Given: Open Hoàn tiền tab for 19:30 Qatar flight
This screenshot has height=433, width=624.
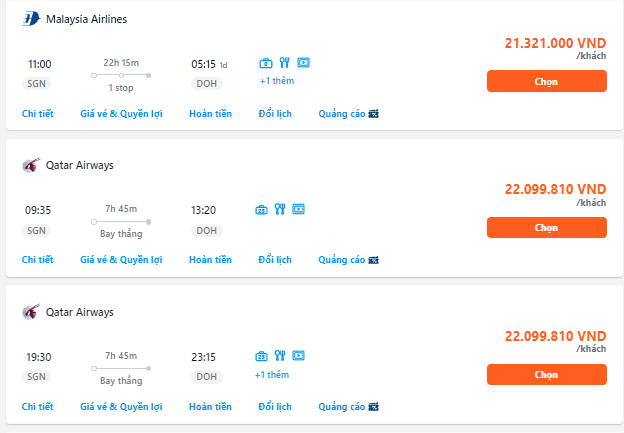Looking at the screenshot, I should coord(210,407).
